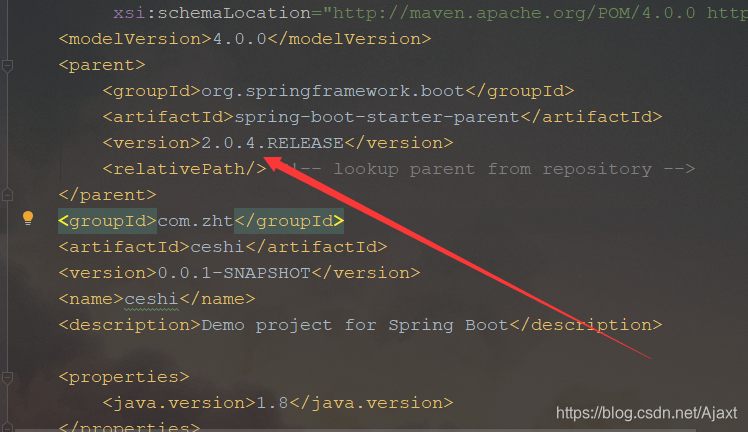748x432 pixels.
Task: Click the ceshi name value
Action: coord(151,299)
